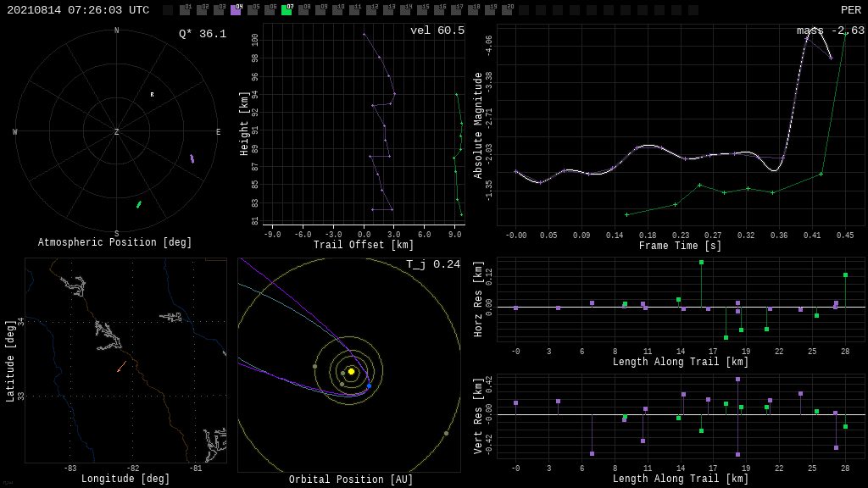Click the green station 07 indicator box

(287, 10)
